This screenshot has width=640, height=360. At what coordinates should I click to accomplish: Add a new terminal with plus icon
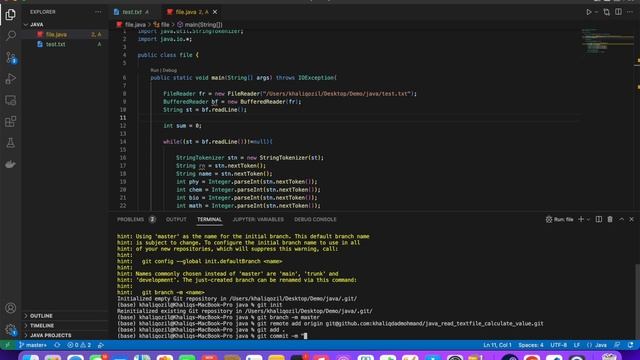point(581,219)
